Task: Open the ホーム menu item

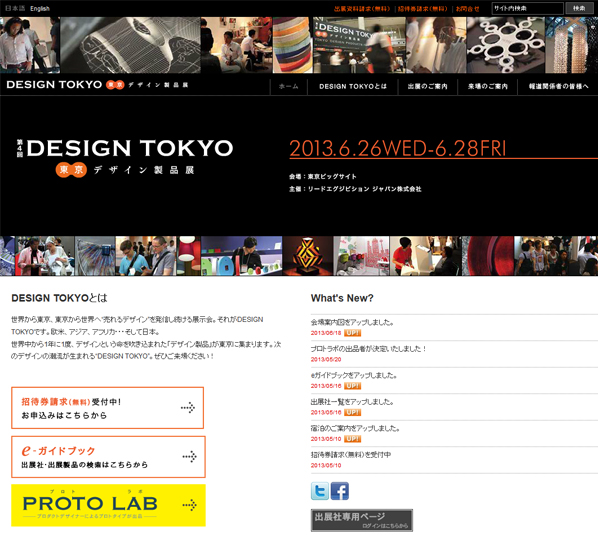Action: tap(289, 87)
